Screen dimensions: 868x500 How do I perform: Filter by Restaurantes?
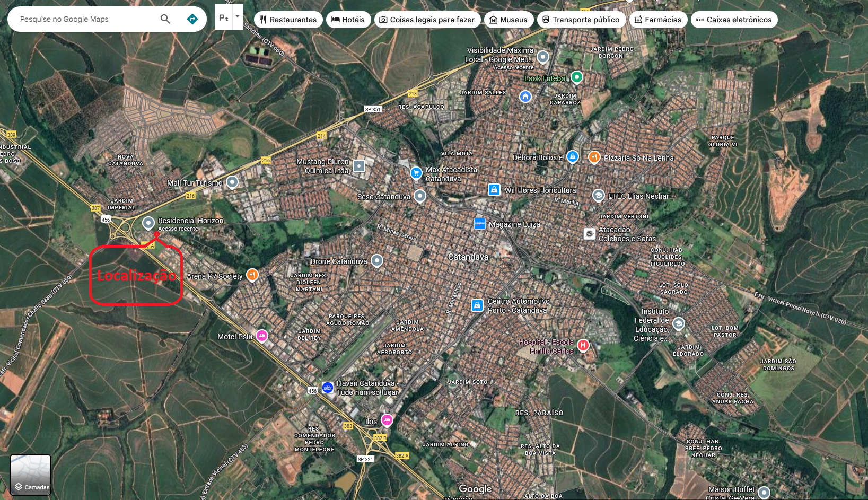coord(288,20)
